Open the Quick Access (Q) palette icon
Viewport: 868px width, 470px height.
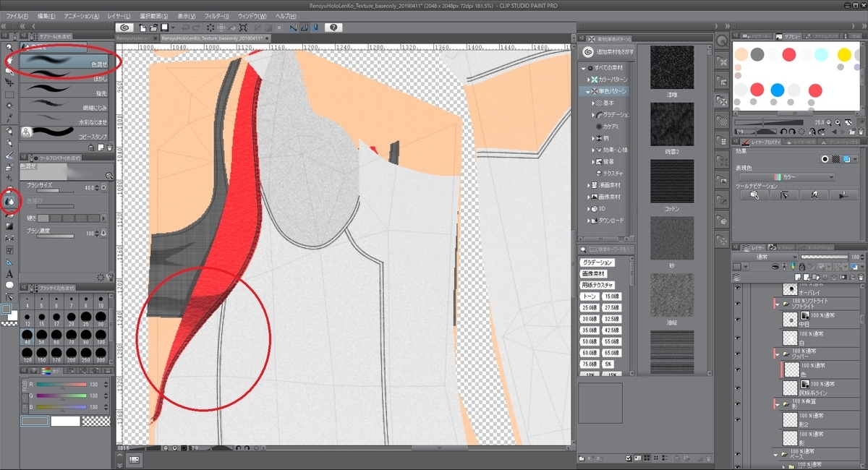point(722,41)
